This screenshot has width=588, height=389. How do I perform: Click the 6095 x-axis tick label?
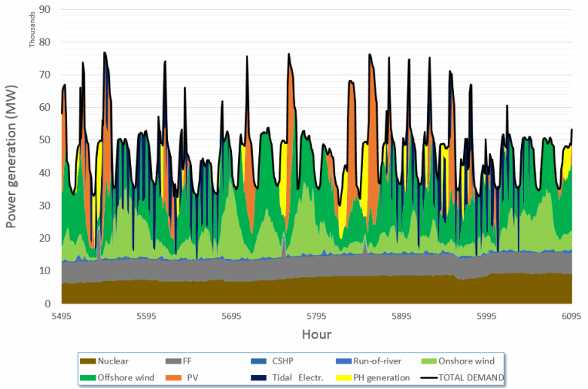[x=571, y=317]
